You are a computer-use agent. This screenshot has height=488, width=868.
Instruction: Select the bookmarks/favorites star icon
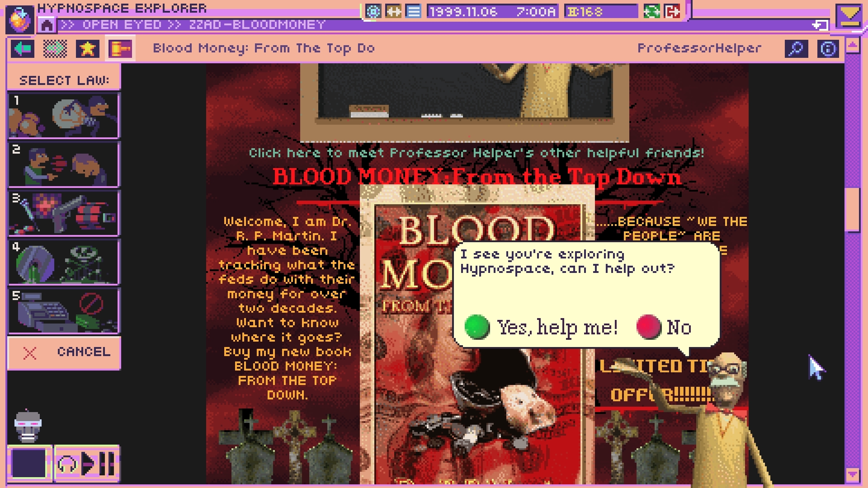(88, 48)
